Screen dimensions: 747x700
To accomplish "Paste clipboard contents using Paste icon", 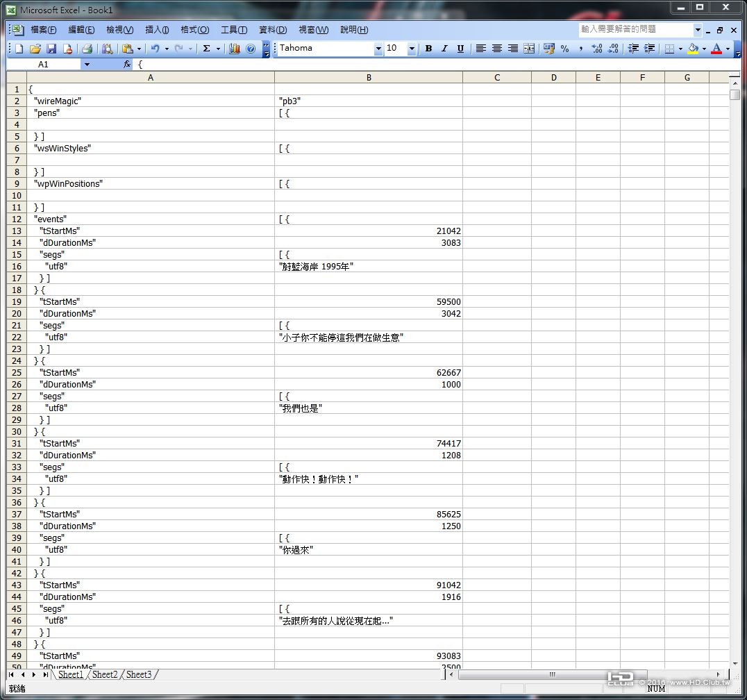I will 127,49.
